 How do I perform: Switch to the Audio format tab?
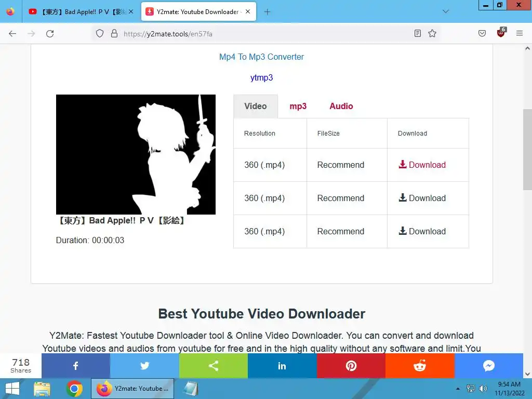click(x=341, y=106)
